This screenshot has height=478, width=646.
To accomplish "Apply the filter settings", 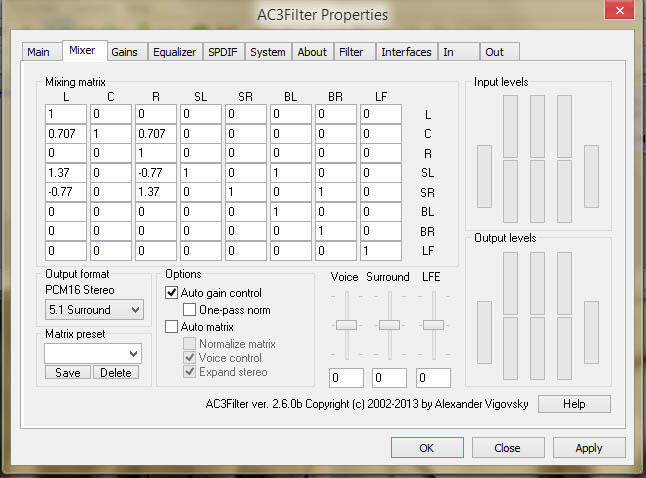I will (x=589, y=448).
